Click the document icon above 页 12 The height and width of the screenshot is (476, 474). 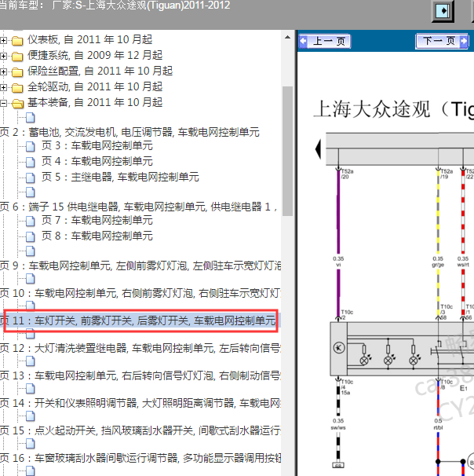[31, 334]
